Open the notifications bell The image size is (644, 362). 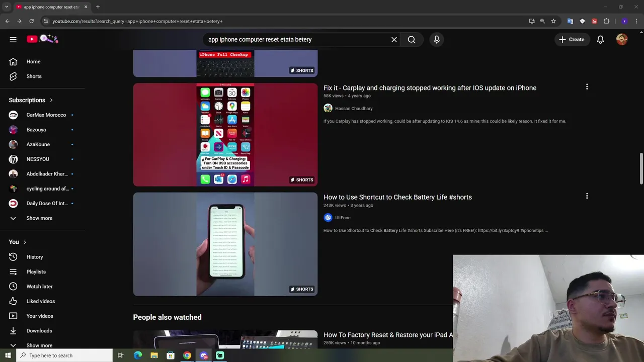(600, 39)
